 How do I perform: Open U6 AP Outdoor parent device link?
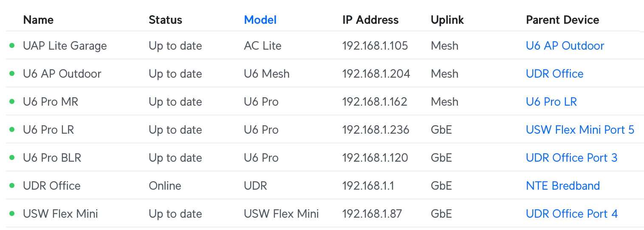click(x=565, y=46)
